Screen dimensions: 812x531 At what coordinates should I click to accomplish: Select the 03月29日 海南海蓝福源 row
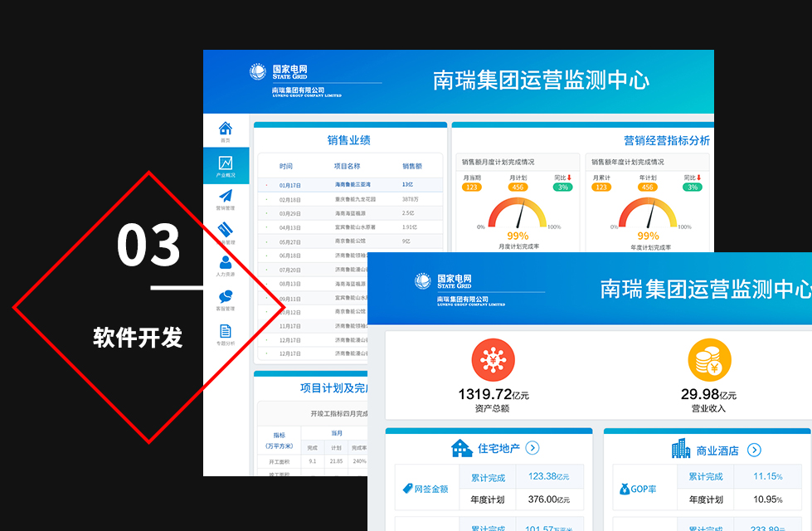pyautogui.click(x=351, y=213)
